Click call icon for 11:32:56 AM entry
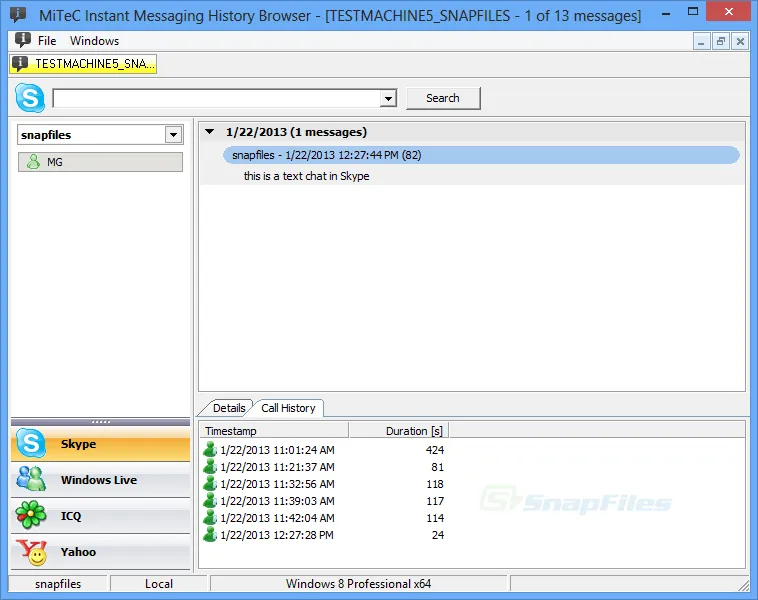Screen dimensions: 758x600 (210, 483)
